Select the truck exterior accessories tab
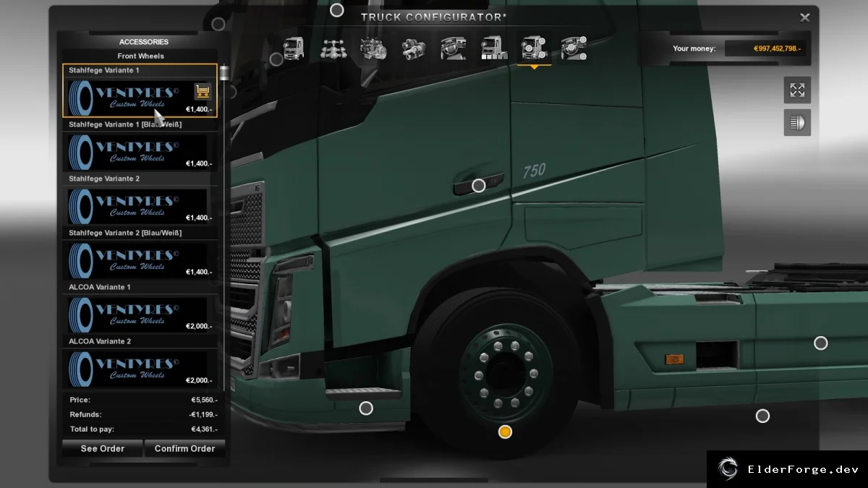Viewport: 868px width, 488px height. [x=534, y=48]
